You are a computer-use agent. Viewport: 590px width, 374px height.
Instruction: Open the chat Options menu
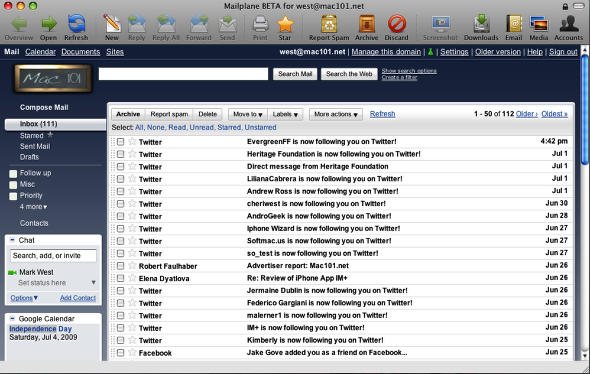pos(24,298)
